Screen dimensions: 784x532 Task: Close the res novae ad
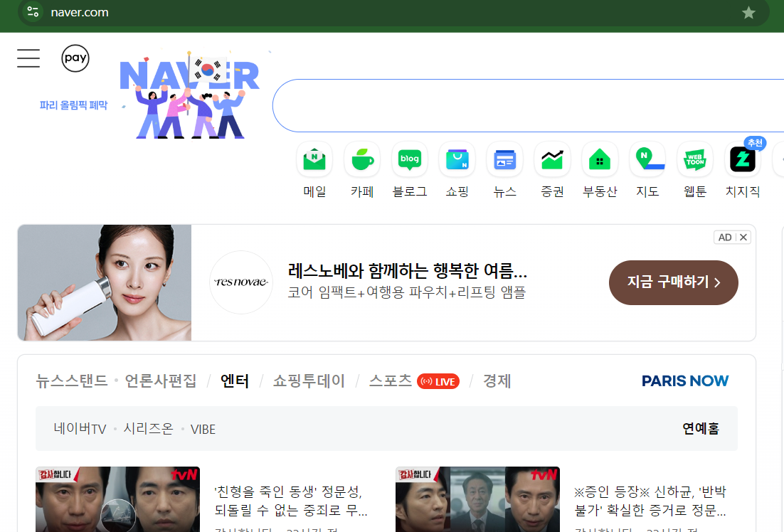[x=743, y=237]
